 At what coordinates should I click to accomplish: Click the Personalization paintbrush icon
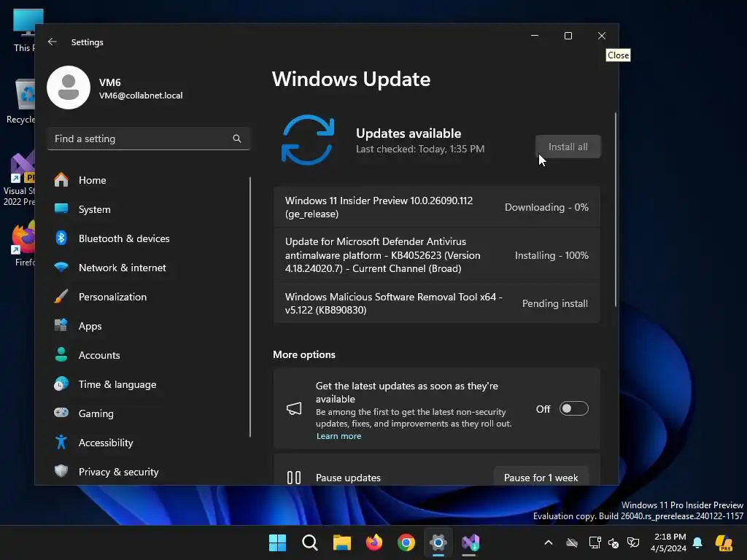(61, 297)
